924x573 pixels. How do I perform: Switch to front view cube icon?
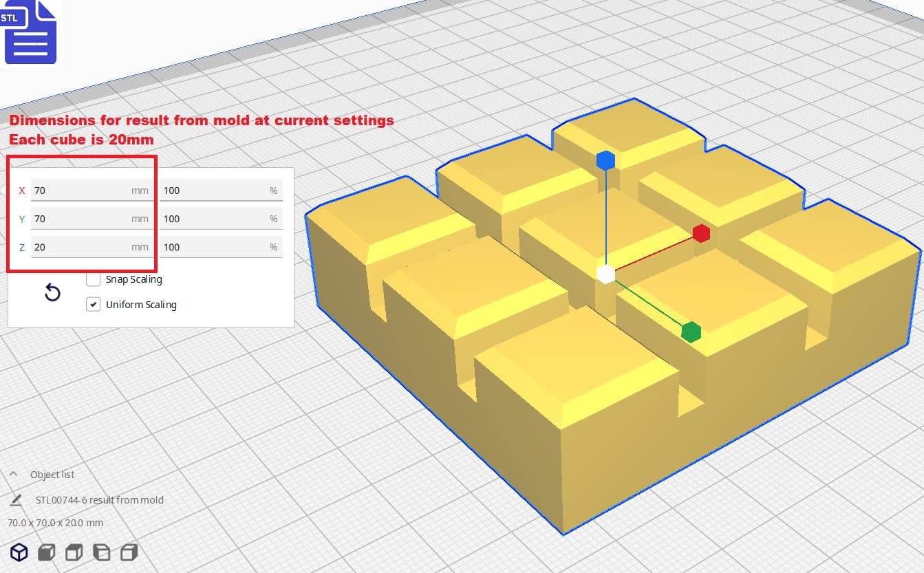click(47, 552)
